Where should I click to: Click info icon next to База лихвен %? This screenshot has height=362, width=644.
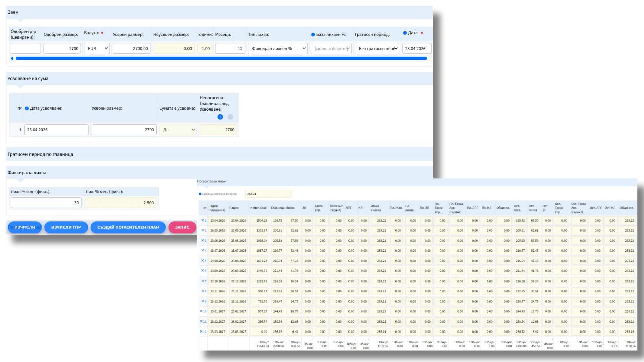tap(313, 34)
